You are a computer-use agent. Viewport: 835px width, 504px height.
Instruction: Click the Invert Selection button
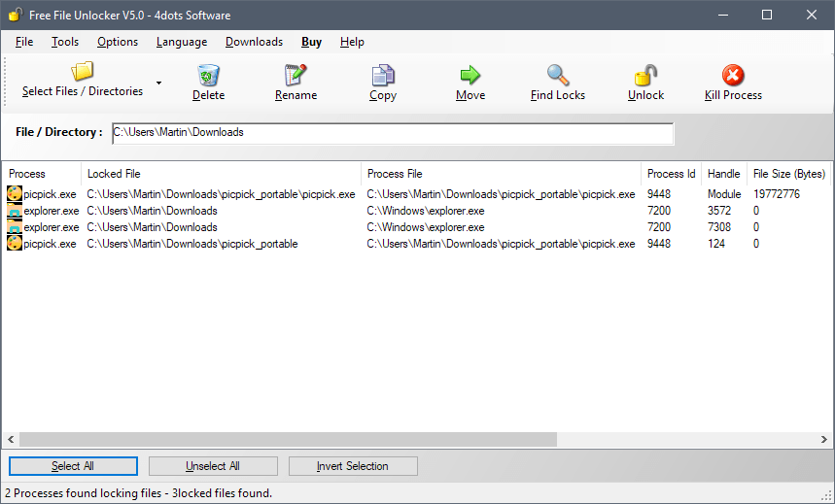tap(353, 466)
